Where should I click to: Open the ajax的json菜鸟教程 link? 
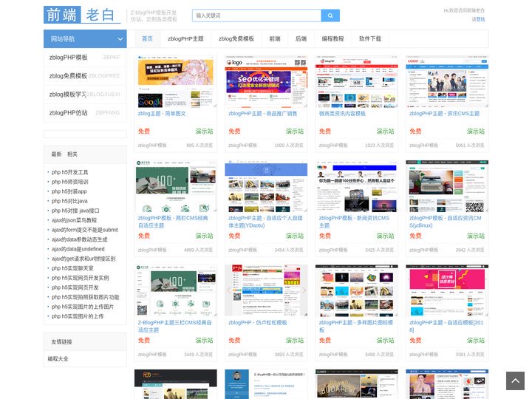[x=75, y=220]
